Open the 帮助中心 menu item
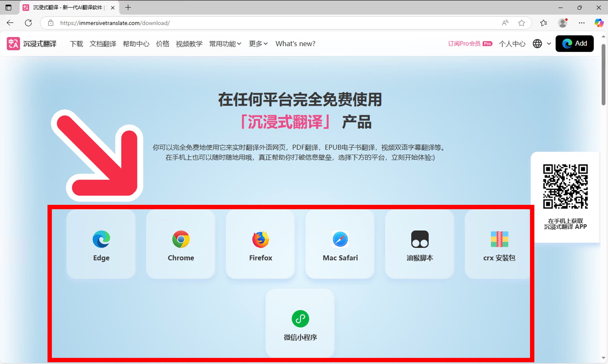This screenshot has height=364, width=608. pyautogui.click(x=136, y=44)
